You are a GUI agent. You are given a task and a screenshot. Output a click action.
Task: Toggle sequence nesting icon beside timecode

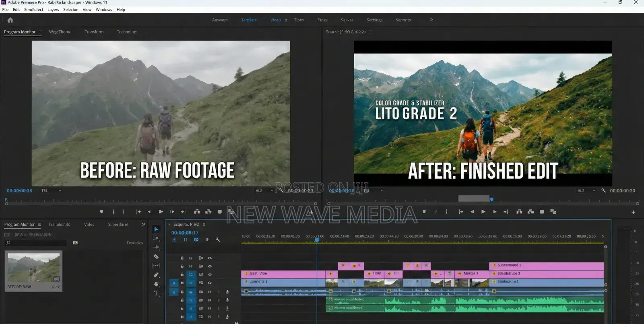[x=174, y=240]
